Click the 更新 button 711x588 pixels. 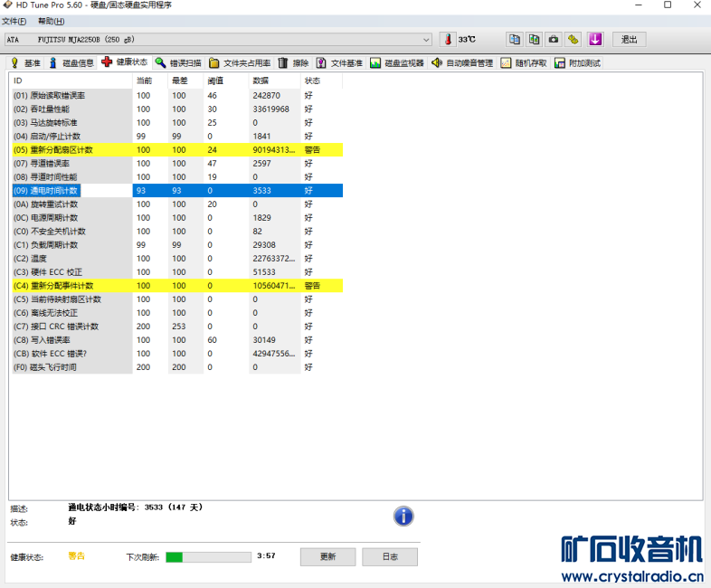click(x=327, y=556)
